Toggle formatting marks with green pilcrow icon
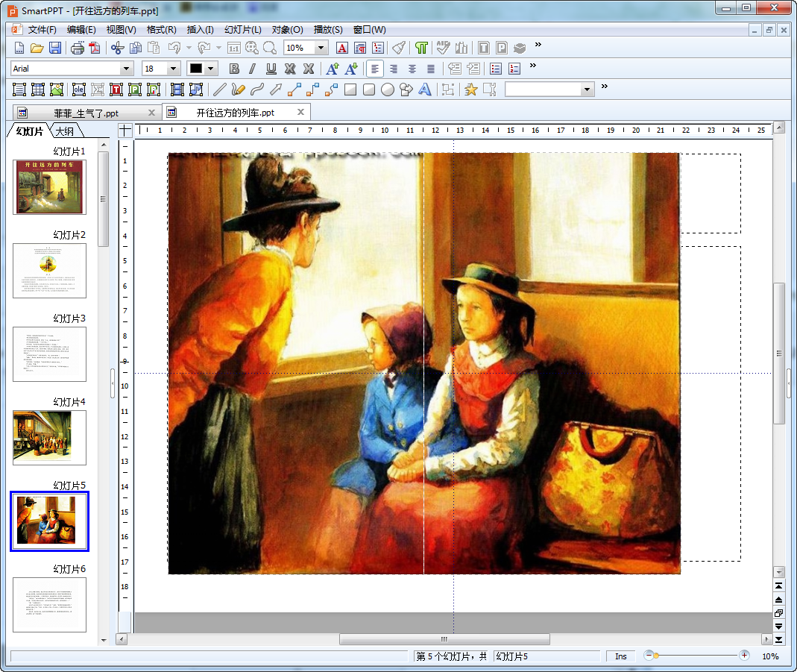Screen dimensions: 797x672 point(421,48)
